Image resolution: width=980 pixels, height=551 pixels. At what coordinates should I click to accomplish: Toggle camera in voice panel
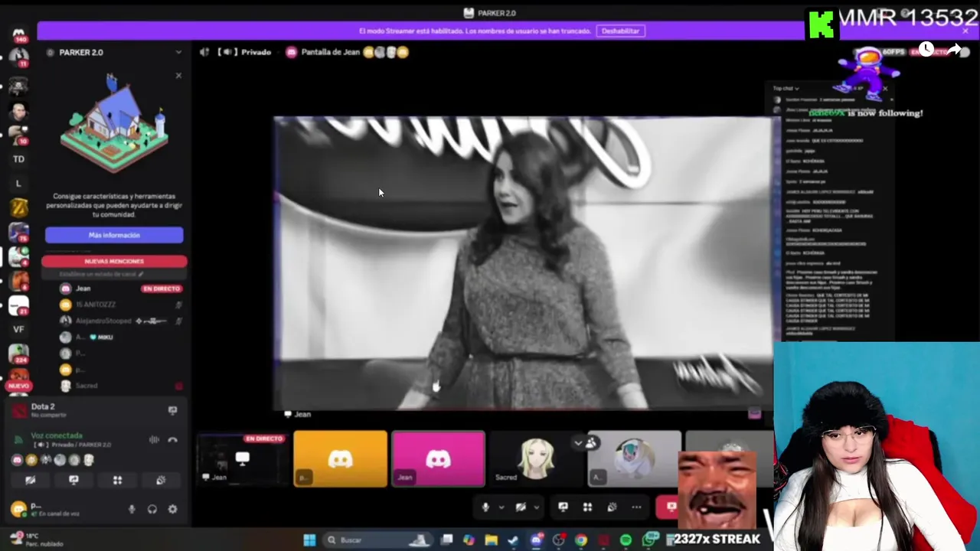tap(30, 481)
